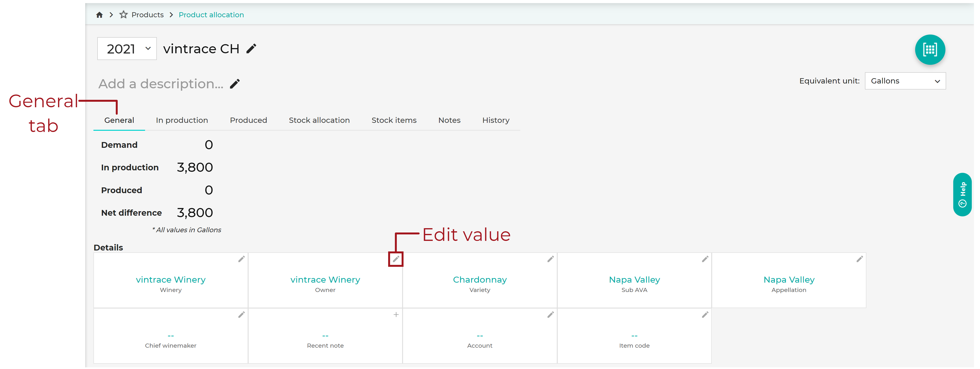The width and height of the screenshot is (980, 369).
Task: Open the Help panel on the right edge
Action: 962,195
